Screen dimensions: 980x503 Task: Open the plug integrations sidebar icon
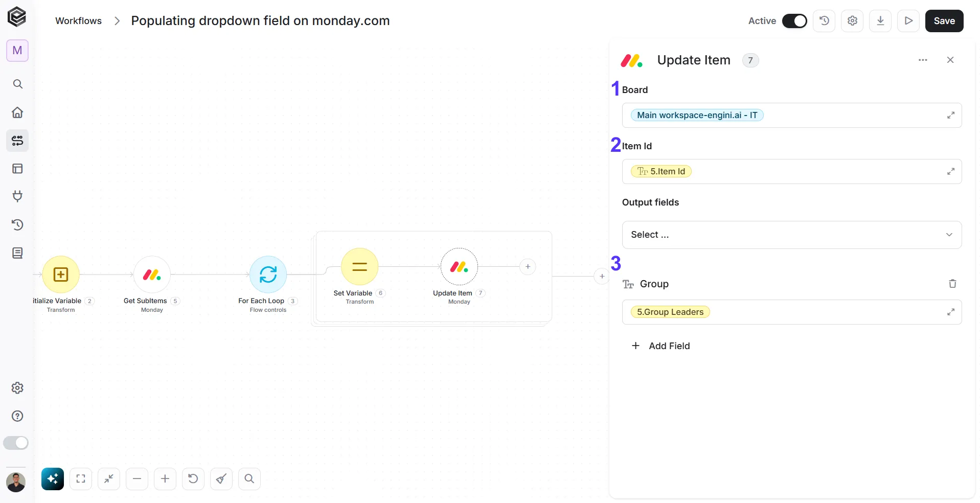pyautogui.click(x=17, y=196)
